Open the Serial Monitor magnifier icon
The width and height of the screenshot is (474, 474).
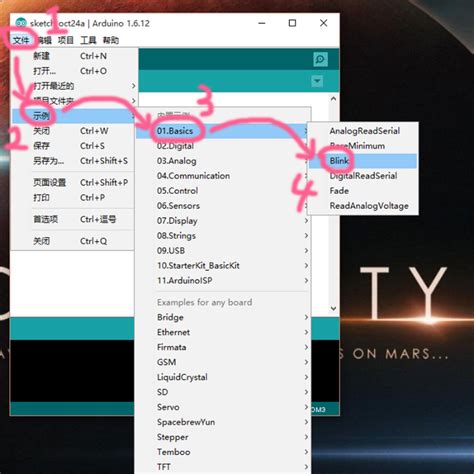tap(320, 59)
